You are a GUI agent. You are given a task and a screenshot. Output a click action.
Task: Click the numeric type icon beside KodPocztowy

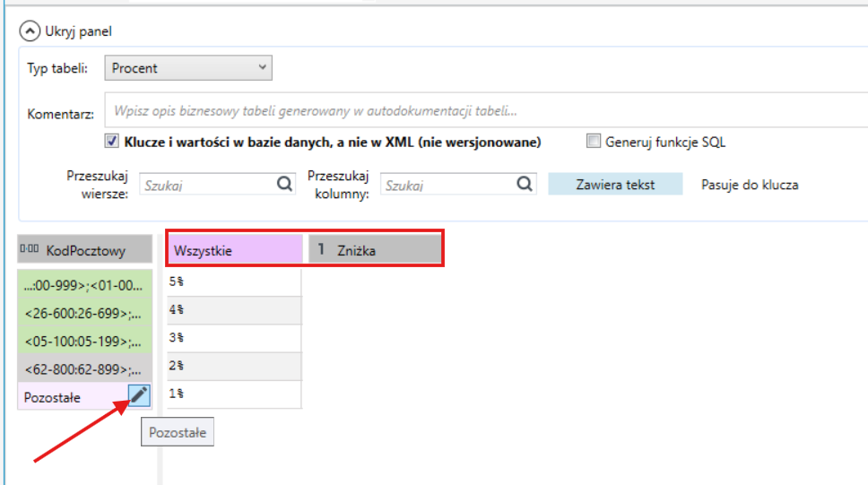pos(30,249)
